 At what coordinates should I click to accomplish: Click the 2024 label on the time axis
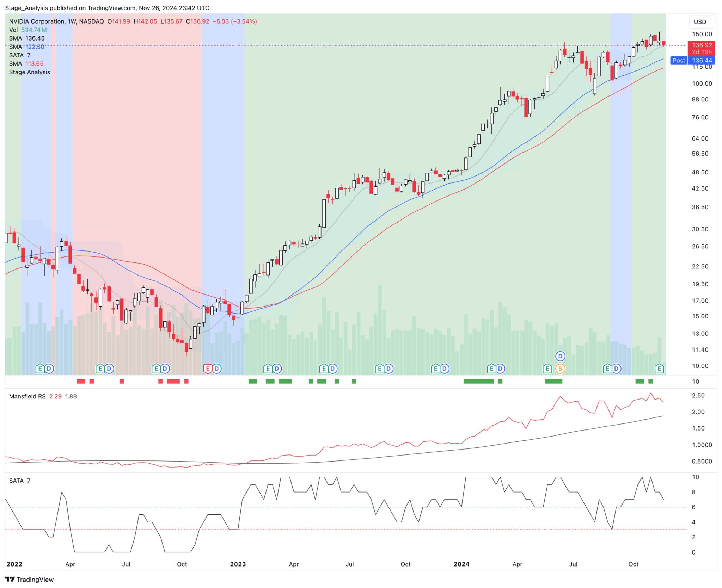[461, 564]
